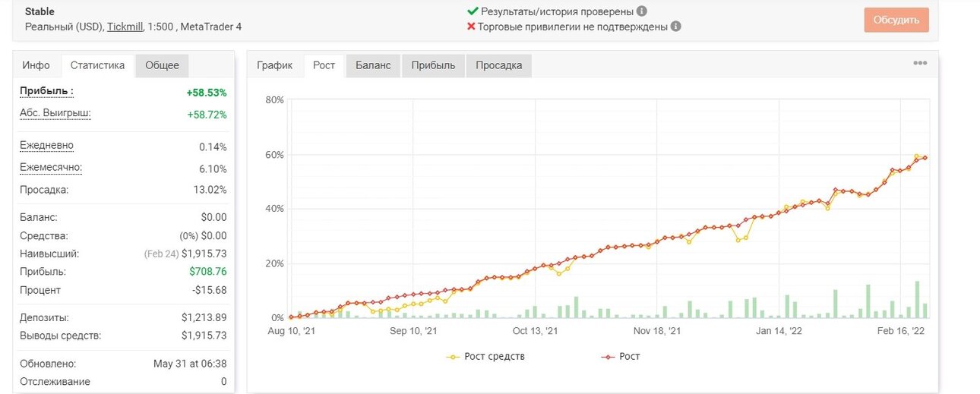Viewport: 980px width, 394px height.
Task: Toggle the red Рост legend series
Action: click(621, 356)
